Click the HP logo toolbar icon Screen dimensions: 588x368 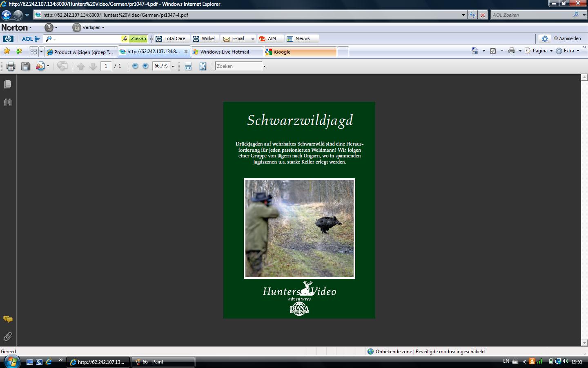pos(8,39)
